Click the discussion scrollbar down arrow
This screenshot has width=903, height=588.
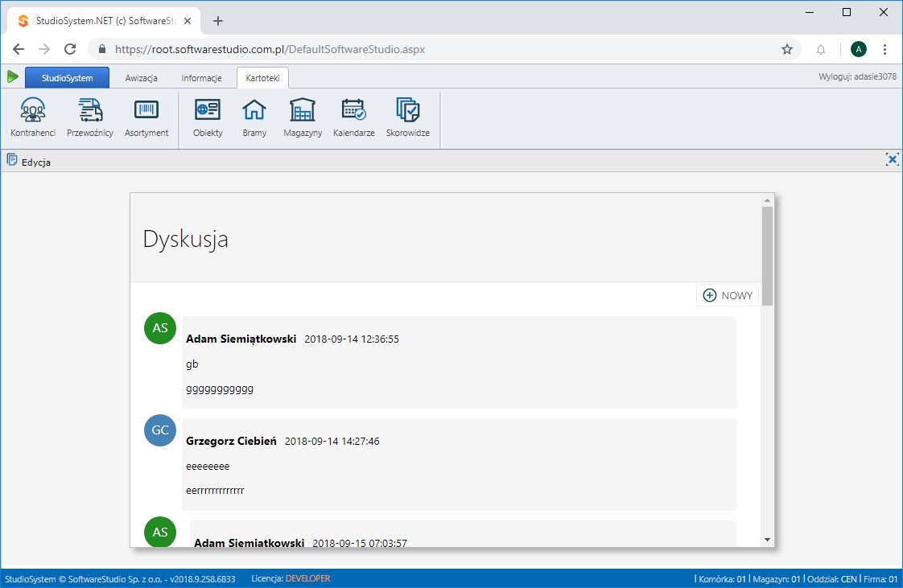[x=767, y=540]
